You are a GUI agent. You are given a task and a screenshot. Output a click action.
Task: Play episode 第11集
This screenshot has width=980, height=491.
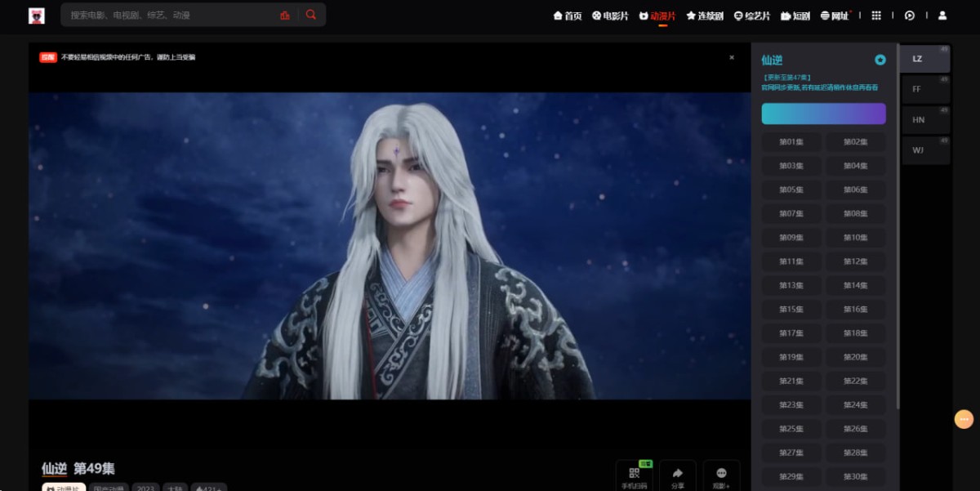pos(791,261)
